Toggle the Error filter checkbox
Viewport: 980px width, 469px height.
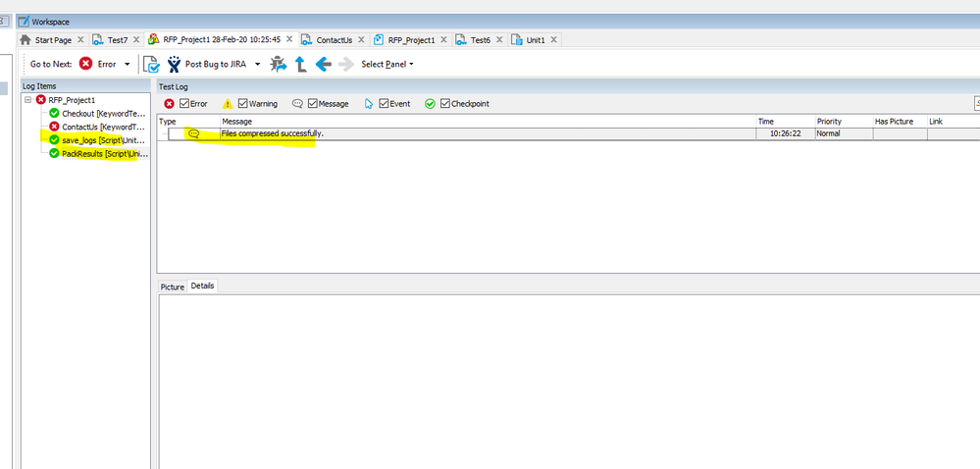click(184, 103)
